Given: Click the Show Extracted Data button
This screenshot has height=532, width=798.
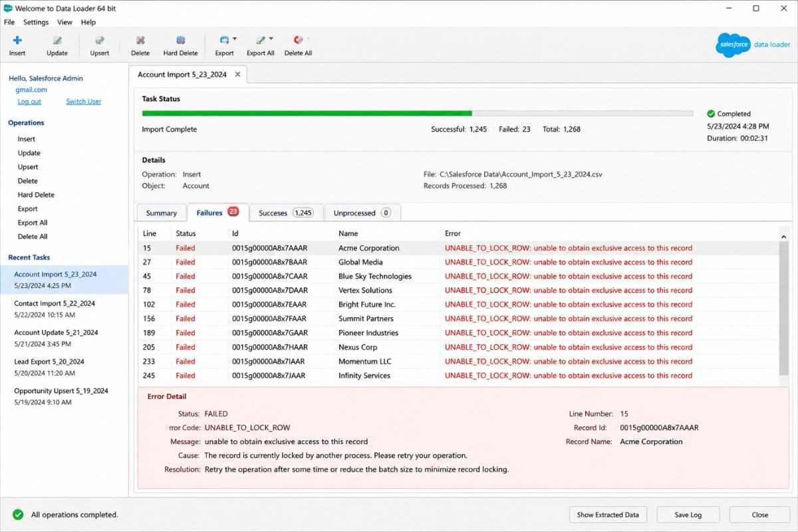Looking at the screenshot, I should coord(608,515).
